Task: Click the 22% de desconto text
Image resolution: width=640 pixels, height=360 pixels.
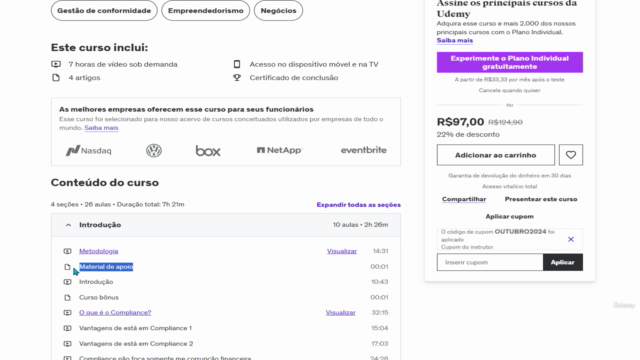Action: pos(468,134)
